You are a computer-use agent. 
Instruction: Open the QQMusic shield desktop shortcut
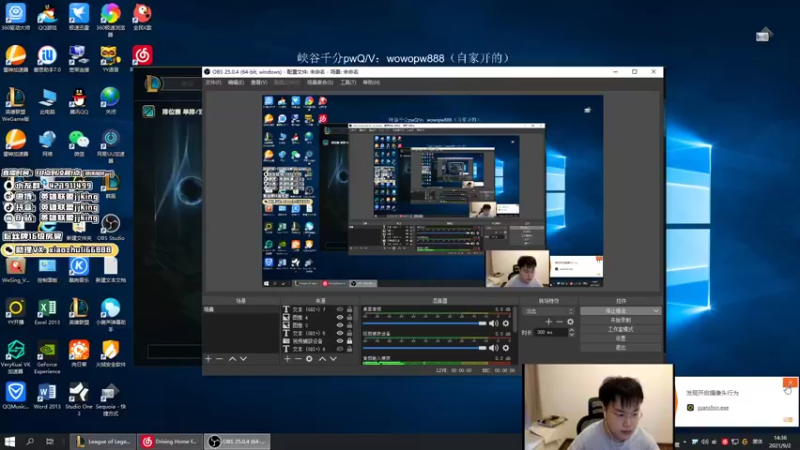click(x=15, y=396)
